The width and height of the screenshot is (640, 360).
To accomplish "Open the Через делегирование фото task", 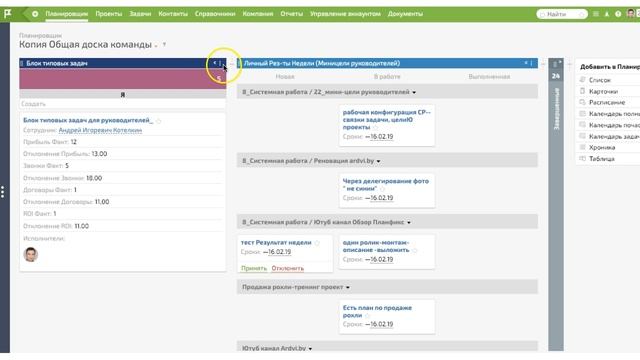I will 386,185.
